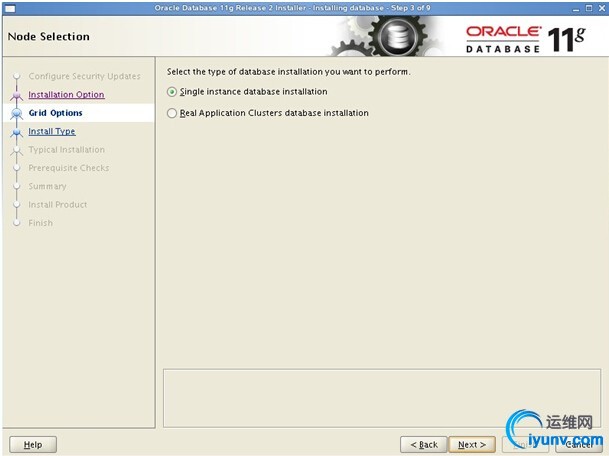The image size is (609, 456).
Task: Select the Grid Options step
Action: [56, 113]
